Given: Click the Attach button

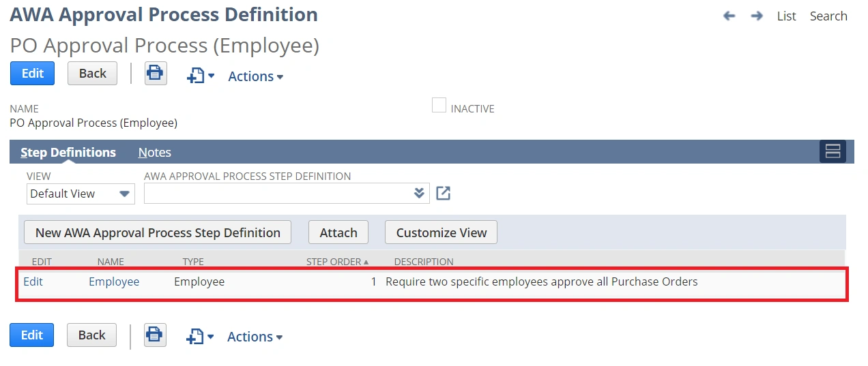Looking at the screenshot, I should (338, 232).
